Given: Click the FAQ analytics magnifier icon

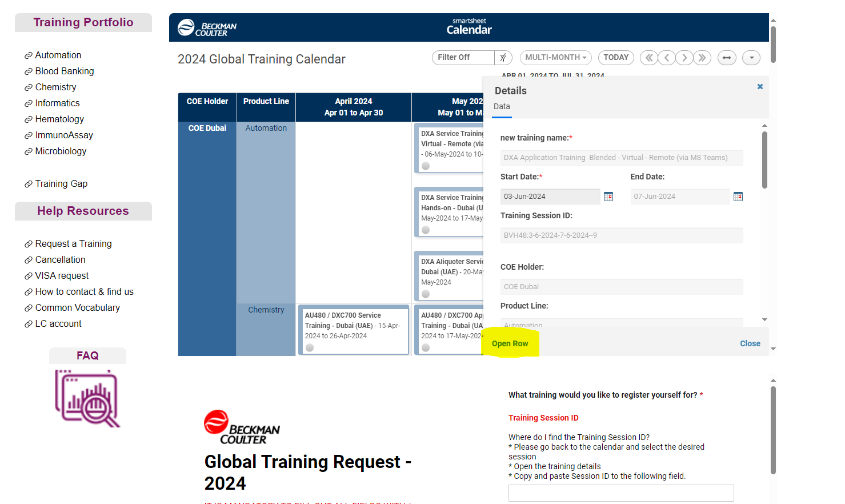Looking at the screenshot, I should click(x=87, y=398).
